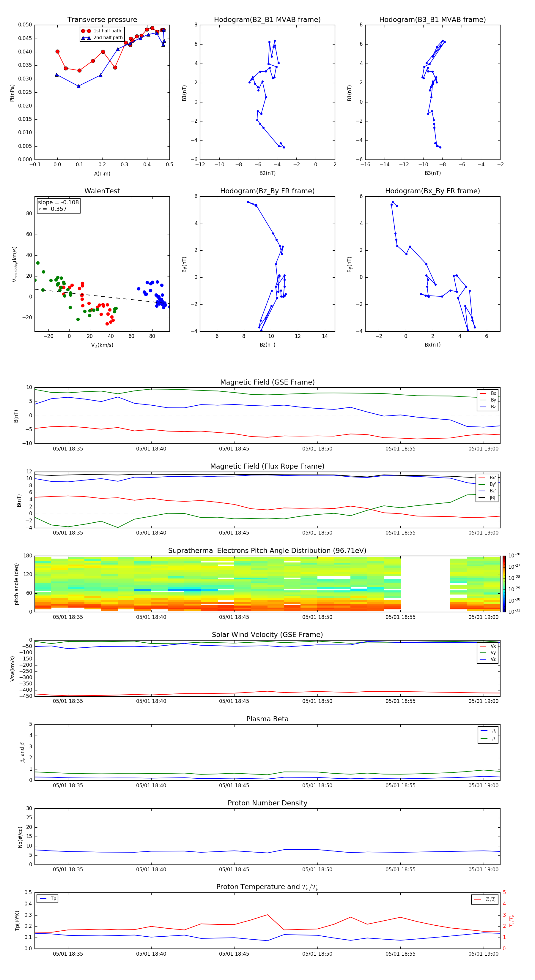The image size is (535, 980).
Task: Click the 'B3(nT)' x-axis label
Action: pos(432,173)
